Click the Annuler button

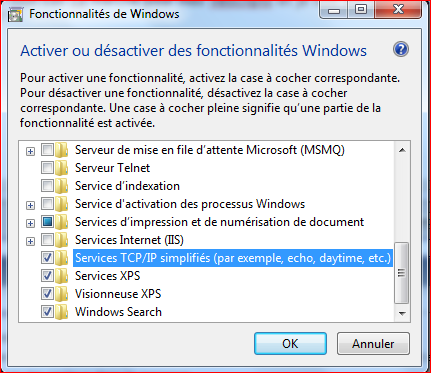[373, 343]
